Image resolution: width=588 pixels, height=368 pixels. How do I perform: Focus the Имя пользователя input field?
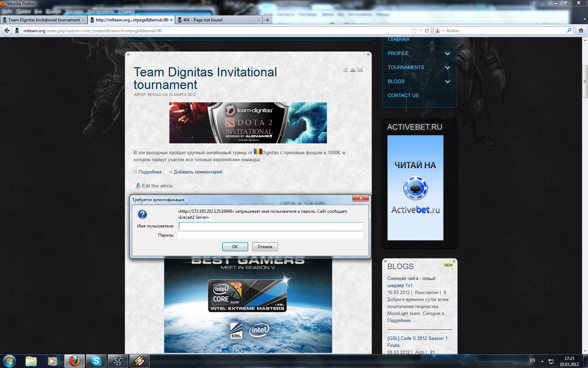(x=270, y=226)
